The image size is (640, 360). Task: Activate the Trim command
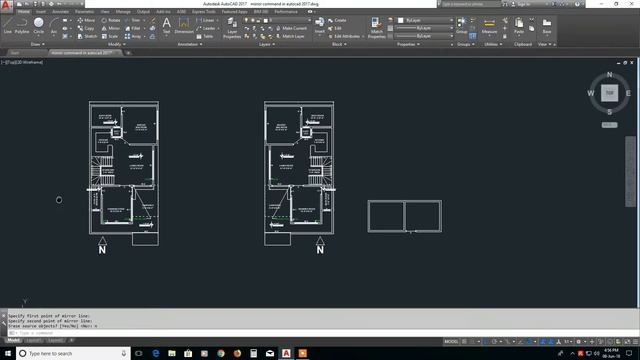pyautogui.click(x=133, y=20)
